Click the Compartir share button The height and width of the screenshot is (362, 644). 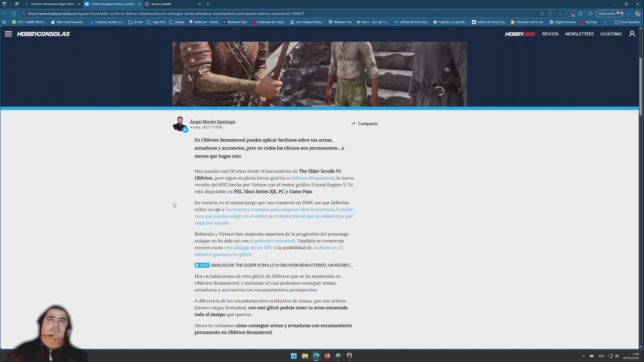coord(364,124)
